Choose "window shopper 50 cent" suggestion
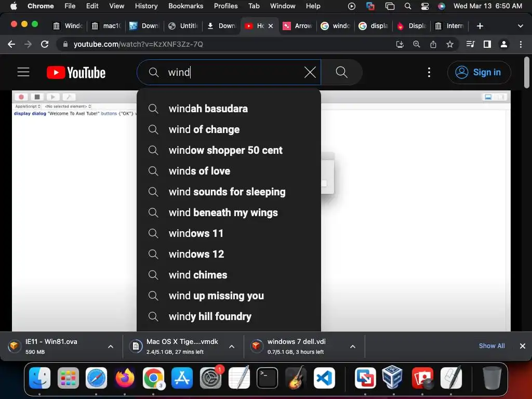This screenshot has width=532, height=399. tap(229, 150)
